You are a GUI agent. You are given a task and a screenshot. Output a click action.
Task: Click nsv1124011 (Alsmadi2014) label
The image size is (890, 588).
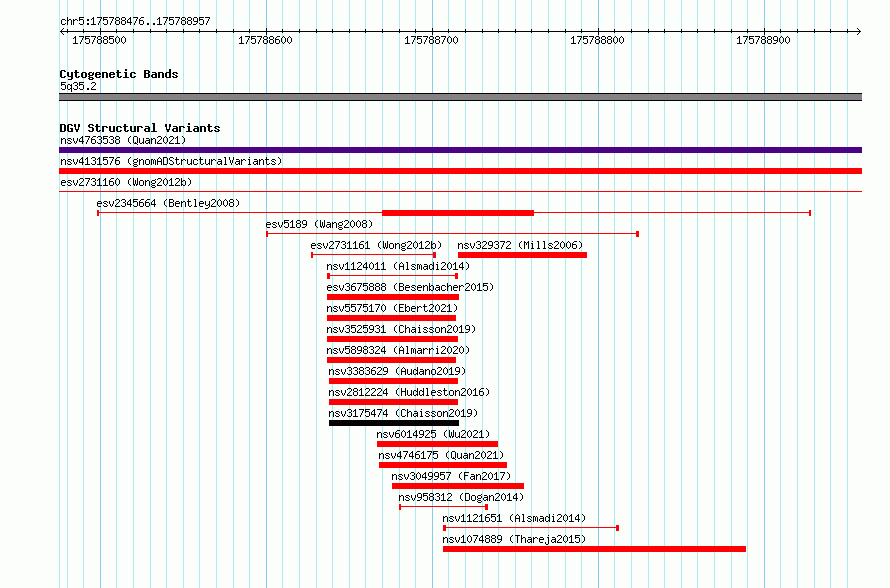[x=398, y=266]
